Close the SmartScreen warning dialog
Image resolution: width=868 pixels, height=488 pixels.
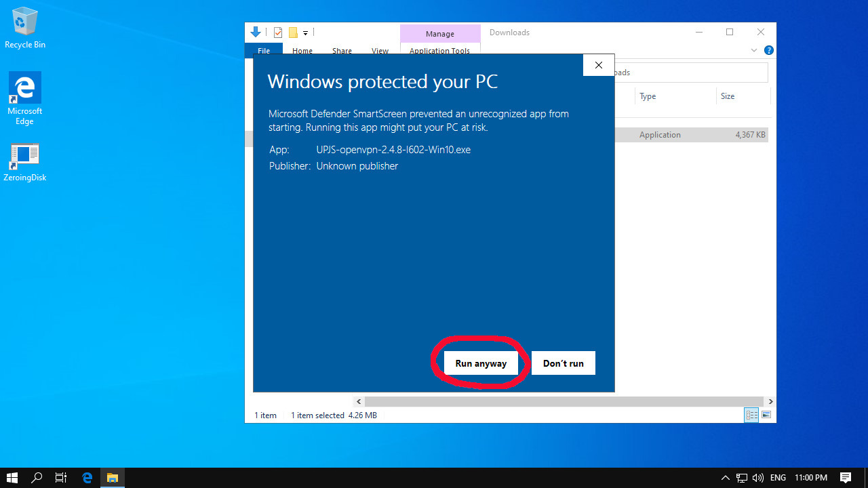tap(598, 65)
